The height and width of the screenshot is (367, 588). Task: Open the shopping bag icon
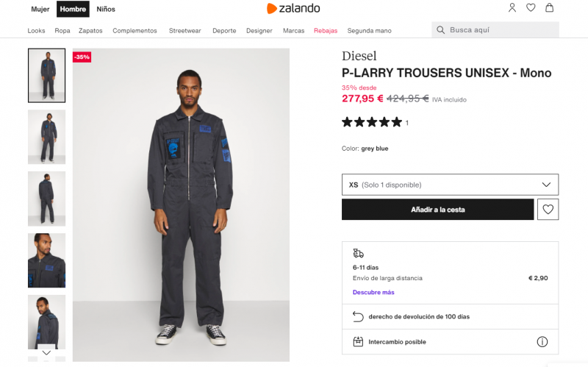[x=549, y=8]
